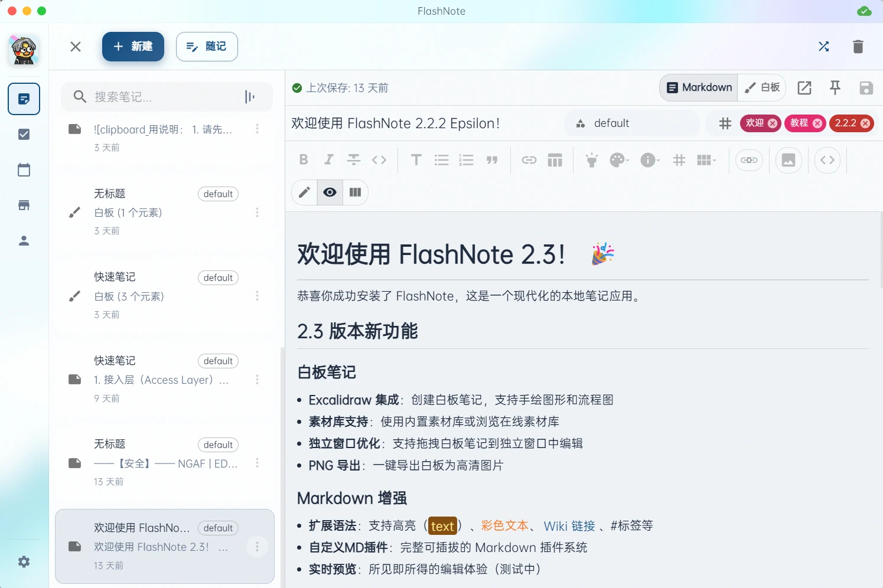Viewport: 883px width, 588px height.
Task: Open the store icon in sidebar
Action: click(x=24, y=205)
